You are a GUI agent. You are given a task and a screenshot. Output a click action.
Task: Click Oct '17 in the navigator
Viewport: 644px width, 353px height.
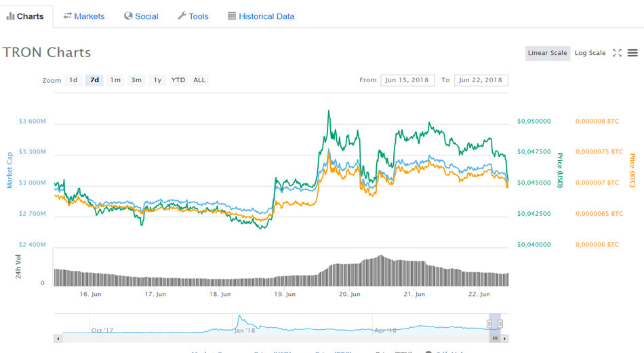pos(102,331)
